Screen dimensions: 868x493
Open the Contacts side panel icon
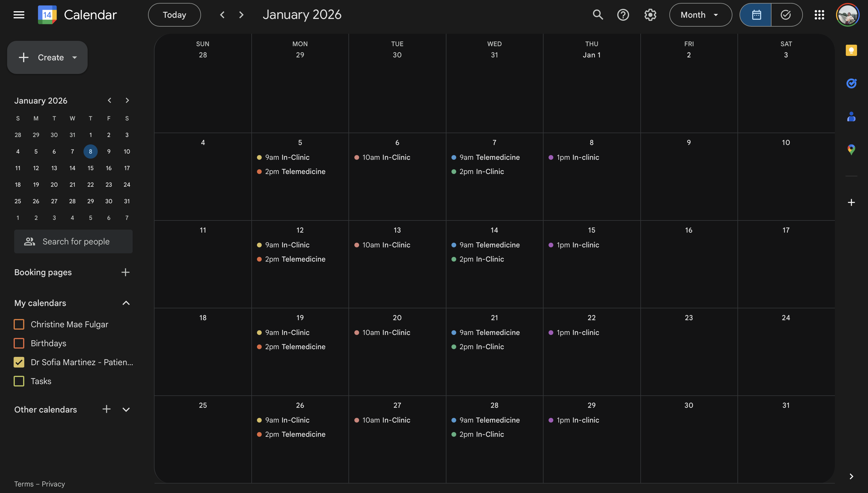(x=851, y=117)
